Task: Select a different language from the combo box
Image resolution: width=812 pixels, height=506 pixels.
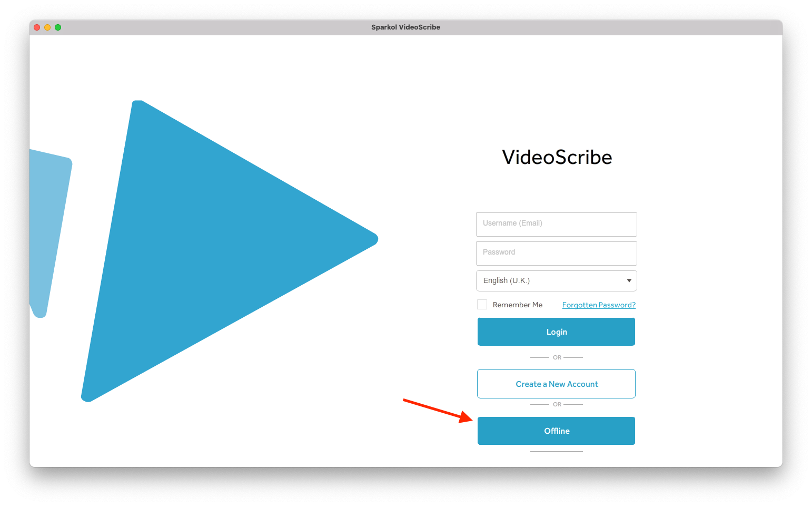Action: (556, 280)
